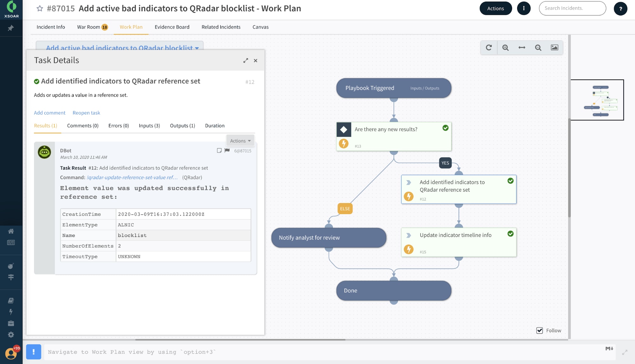This screenshot has width=635, height=364.
Task: Click the DBot avatar
Action: tap(44, 152)
